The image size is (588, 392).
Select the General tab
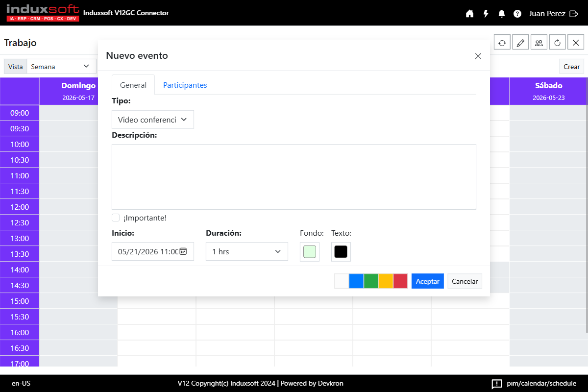[133, 85]
